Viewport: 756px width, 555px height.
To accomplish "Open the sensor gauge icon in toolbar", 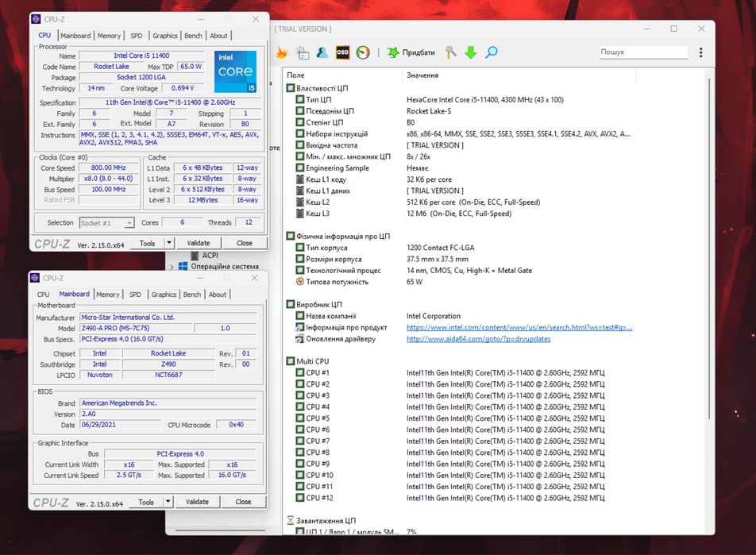I will tap(363, 52).
